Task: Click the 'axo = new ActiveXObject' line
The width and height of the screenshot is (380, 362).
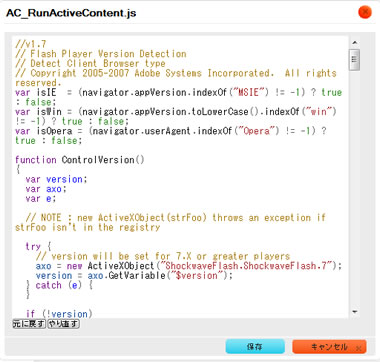Action: click(x=189, y=266)
